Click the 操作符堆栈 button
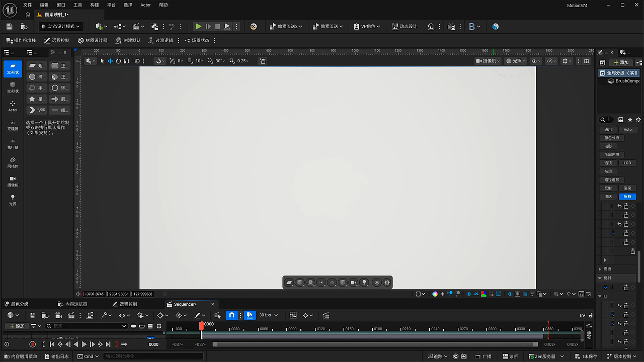 [21, 40]
